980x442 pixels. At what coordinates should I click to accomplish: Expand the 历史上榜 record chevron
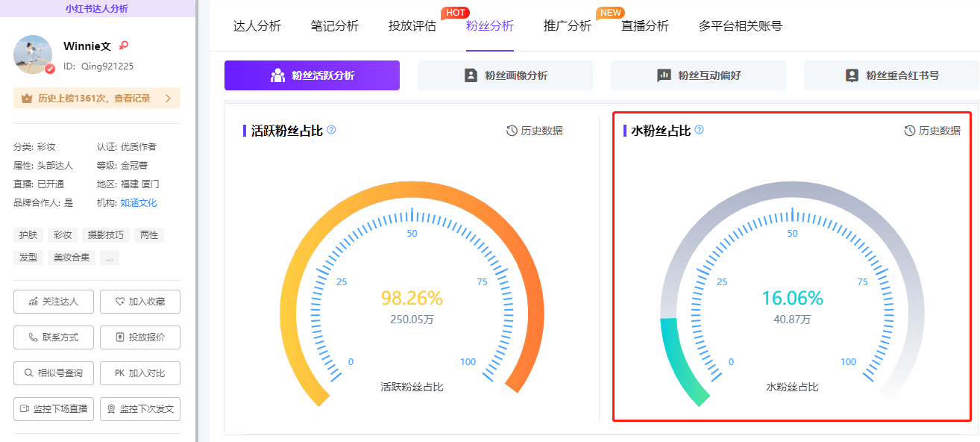tap(168, 98)
